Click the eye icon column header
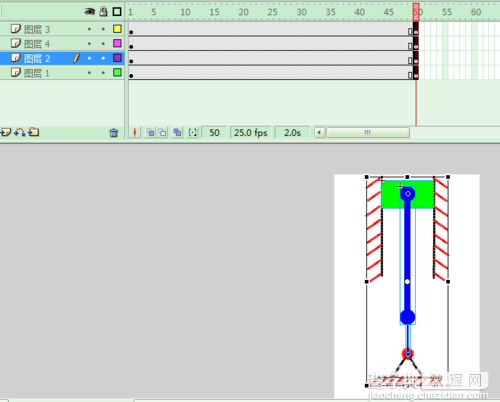The image size is (500, 402). tap(89, 12)
